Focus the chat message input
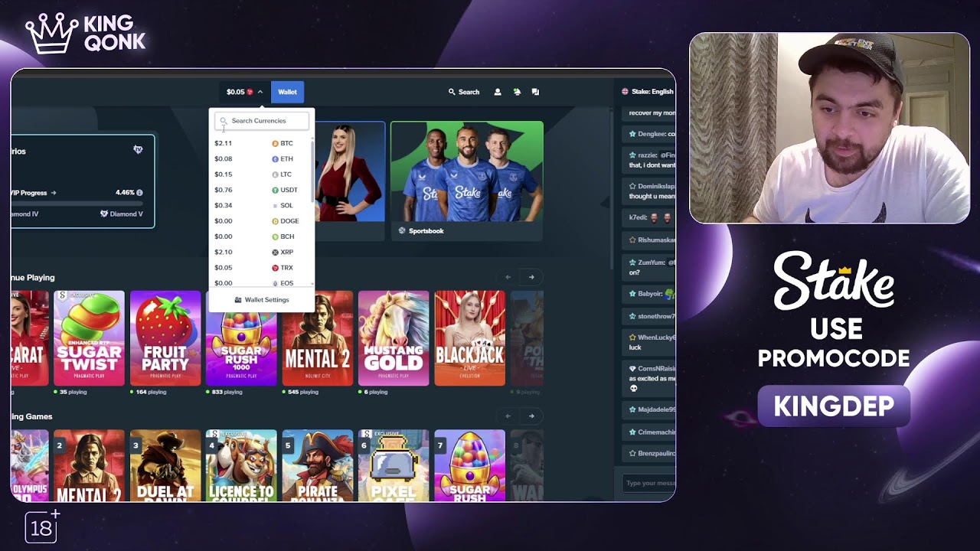The image size is (980, 551). point(649,483)
